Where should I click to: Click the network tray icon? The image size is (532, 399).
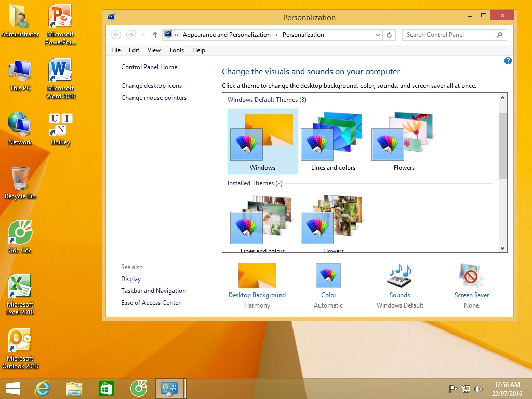click(466, 389)
